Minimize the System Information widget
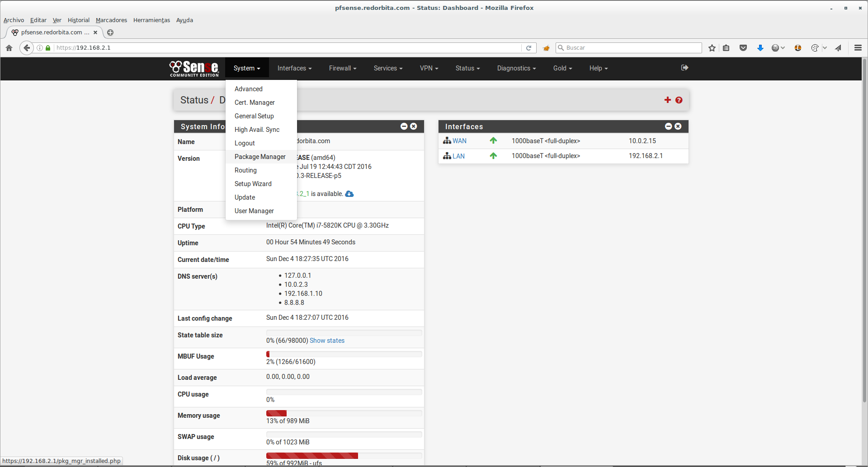The height and width of the screenshot is (467, 868). point(404,126)
